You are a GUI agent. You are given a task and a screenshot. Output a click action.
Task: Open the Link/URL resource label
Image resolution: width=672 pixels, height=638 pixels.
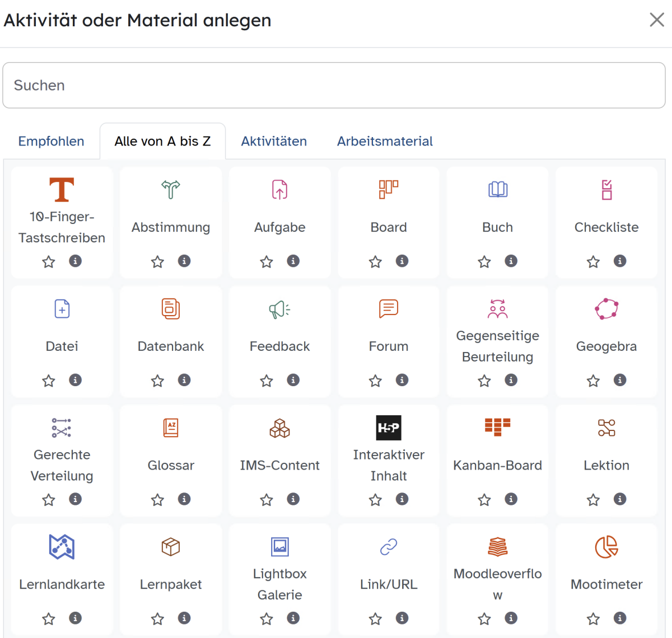(389, 584)
